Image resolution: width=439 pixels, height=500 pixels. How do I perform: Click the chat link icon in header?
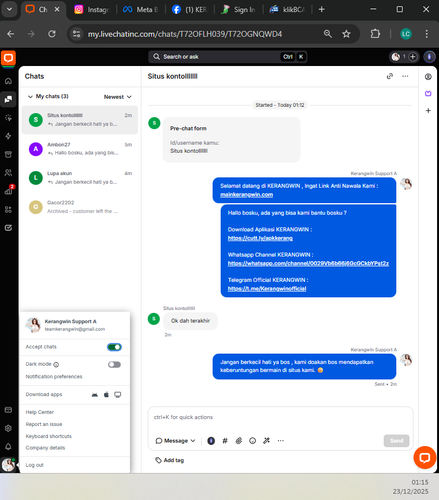coord(390,76)
